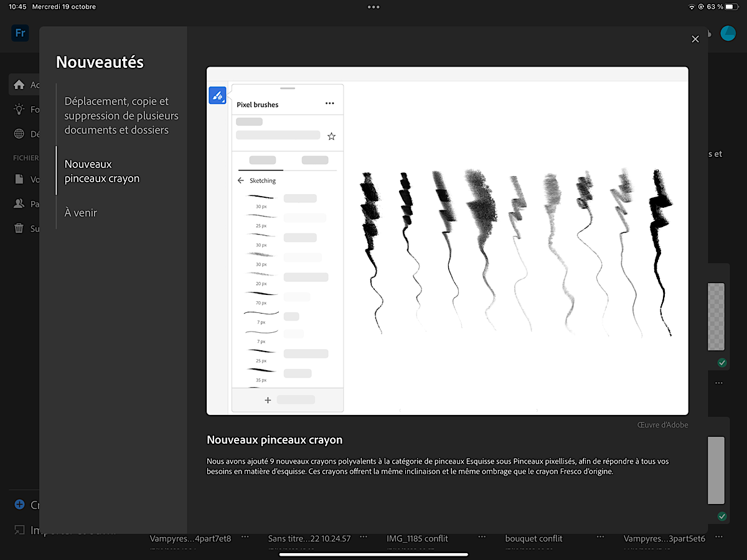The width and height of the screenshot is (747, 560).
Task: Open shared files via the people icon
Action: pos(19,203)
